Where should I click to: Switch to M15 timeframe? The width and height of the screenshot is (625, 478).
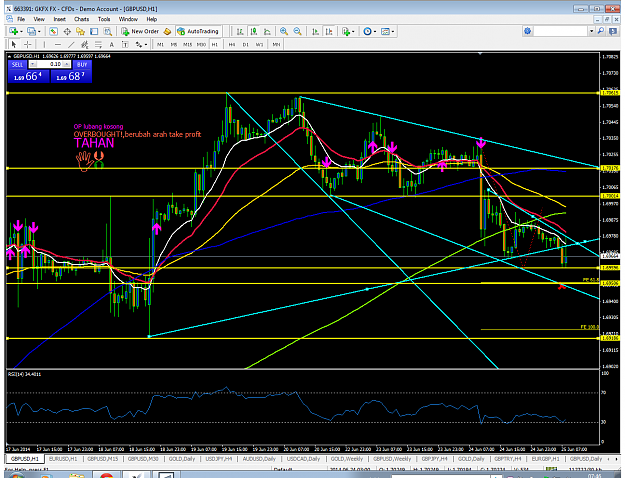point(187,44)
